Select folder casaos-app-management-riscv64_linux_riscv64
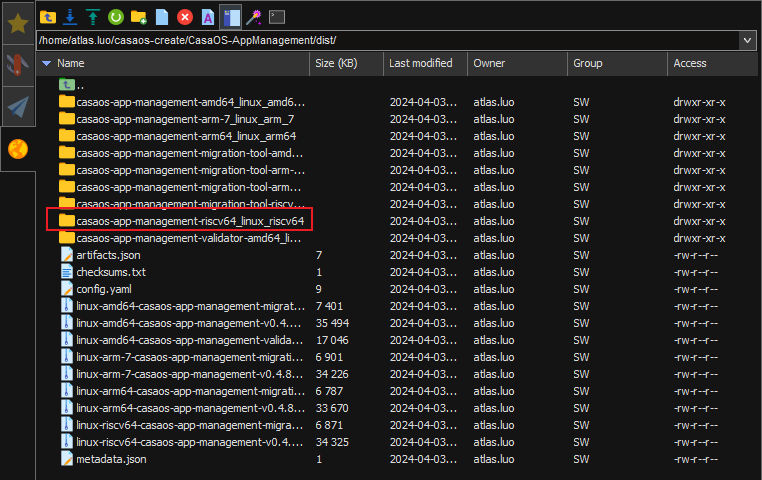This screenshot has width=762, height=480. click(x=190, y=222)
